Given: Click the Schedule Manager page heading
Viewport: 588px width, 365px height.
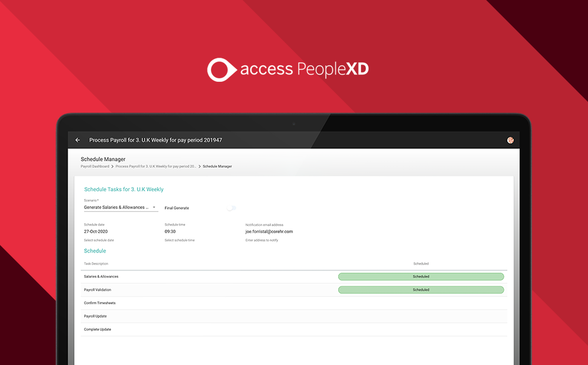Looking at the screenshot, I should coord(103,159).
